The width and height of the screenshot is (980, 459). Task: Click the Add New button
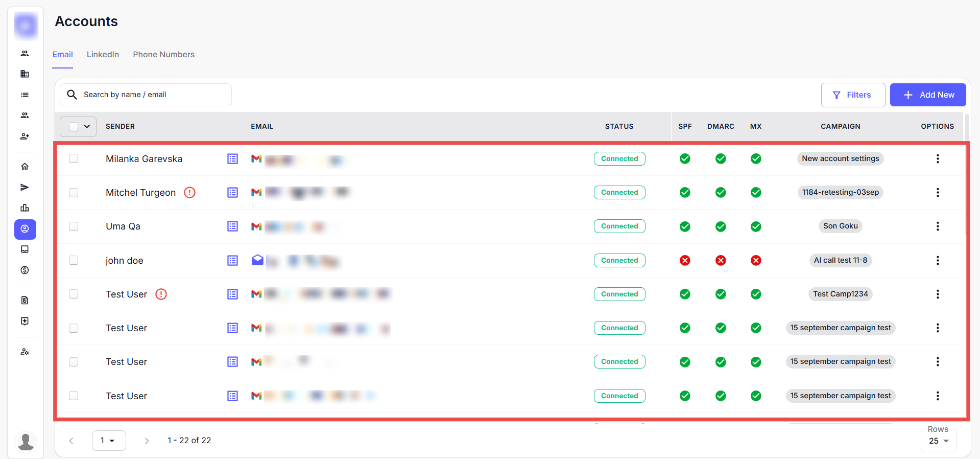point(927,95)
